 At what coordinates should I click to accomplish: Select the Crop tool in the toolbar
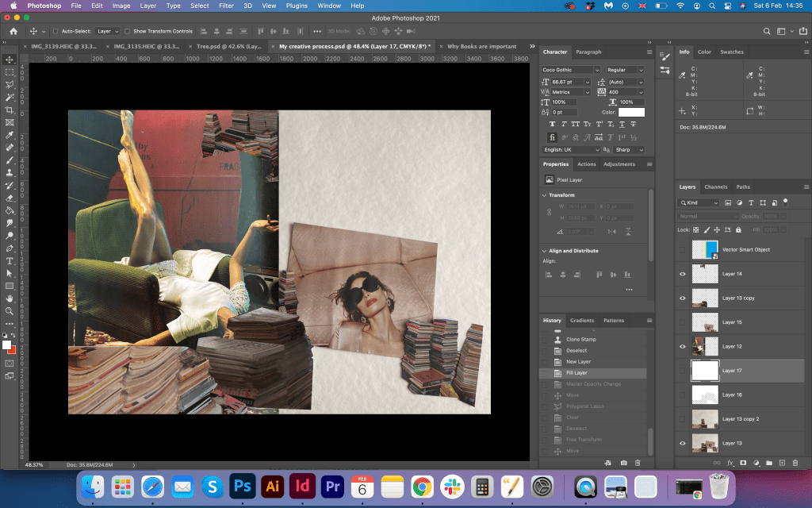click(x=10, y=110)
